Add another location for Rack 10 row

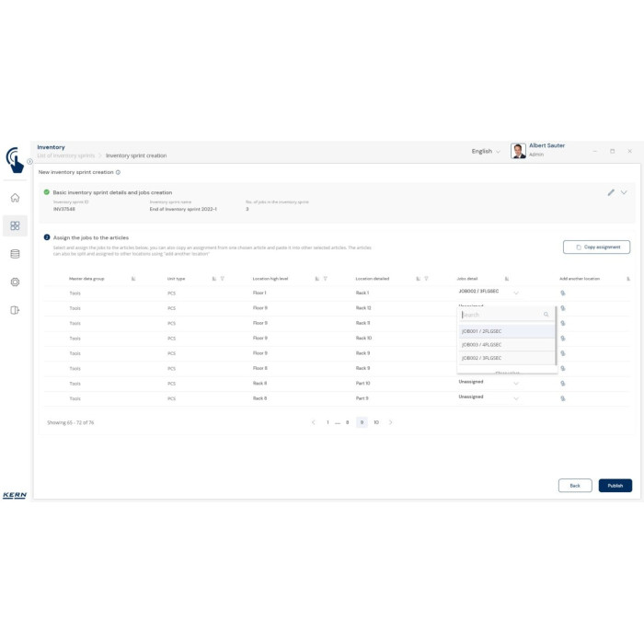563,339
